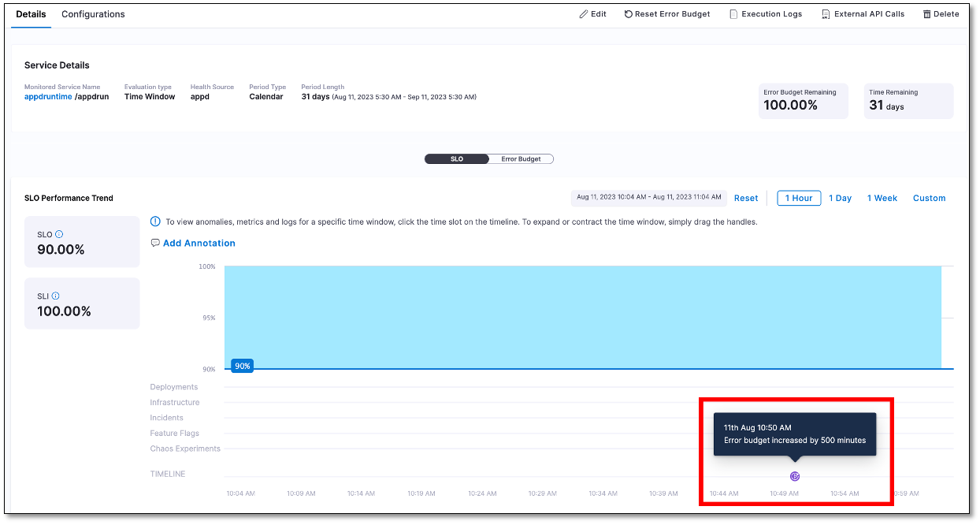Open the Custom time range picker
Screen dimensions: 980x525
929,199
